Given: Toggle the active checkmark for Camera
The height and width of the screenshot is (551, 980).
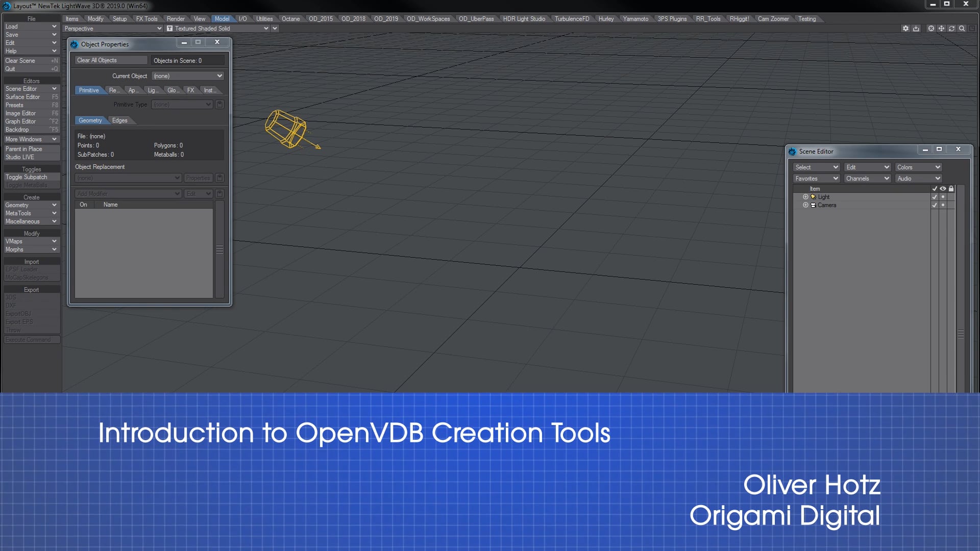Looking at the screenshot, I should 935,205.
